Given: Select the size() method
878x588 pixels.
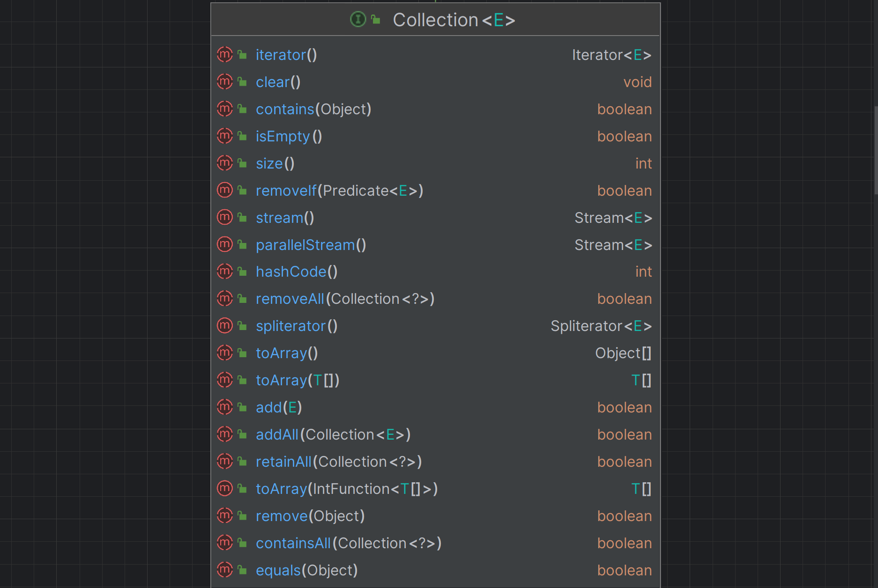Looking at the screenshot, I should (275, 164).
